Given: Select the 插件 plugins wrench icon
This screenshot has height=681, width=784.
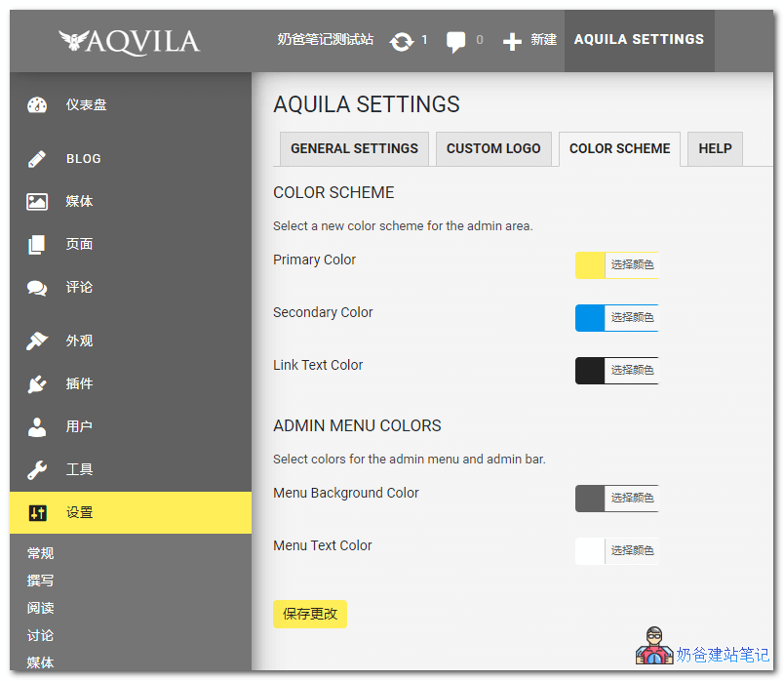Looking at the screenshot, I should click(x=36, y=383).
